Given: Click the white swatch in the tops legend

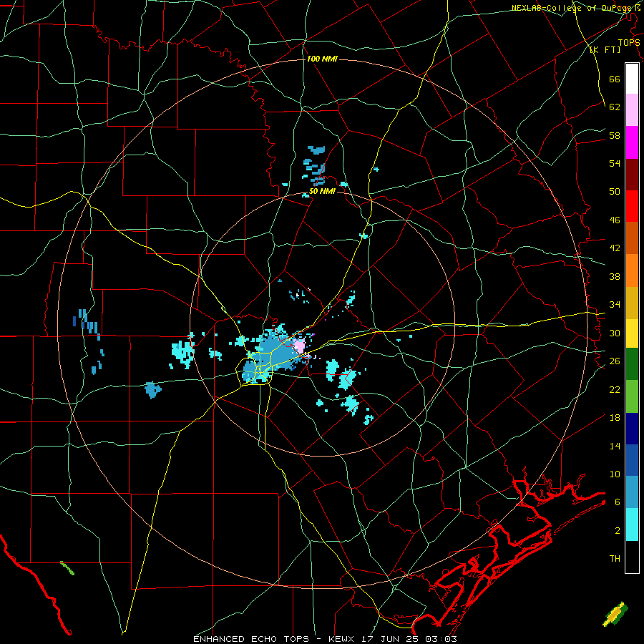Looking at the screenshot, I should [632, 79].
